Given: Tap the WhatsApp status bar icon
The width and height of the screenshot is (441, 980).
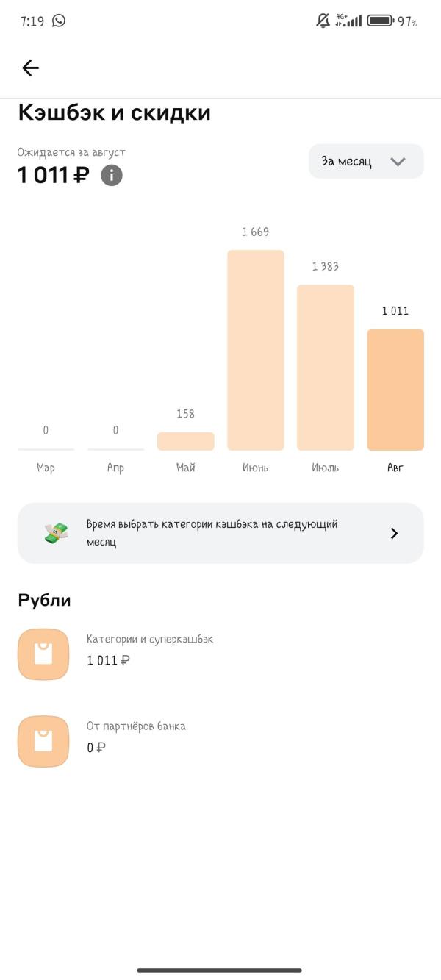Looking at the screenshot, I should pyautogui.click(x=59, y=21).
